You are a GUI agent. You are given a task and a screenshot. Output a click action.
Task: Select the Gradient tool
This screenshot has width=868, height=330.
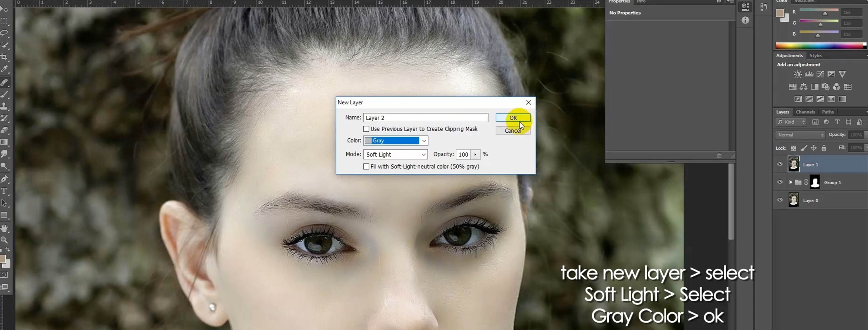[4, 142]
